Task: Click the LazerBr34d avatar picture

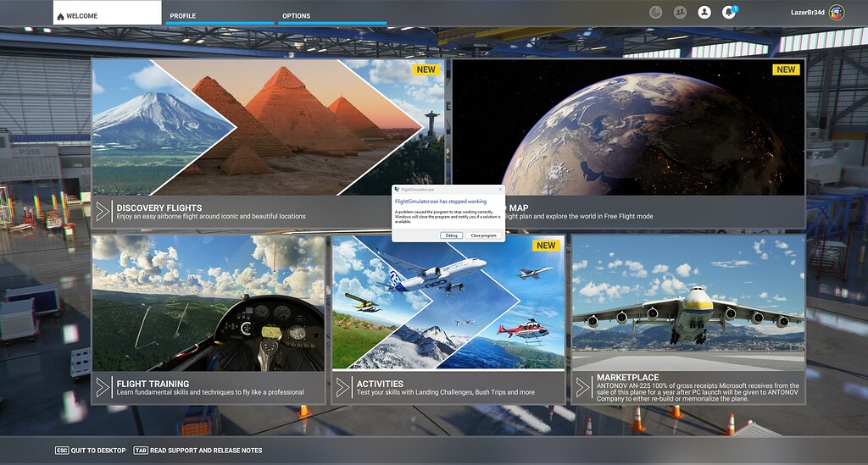Action: [837, 12]
